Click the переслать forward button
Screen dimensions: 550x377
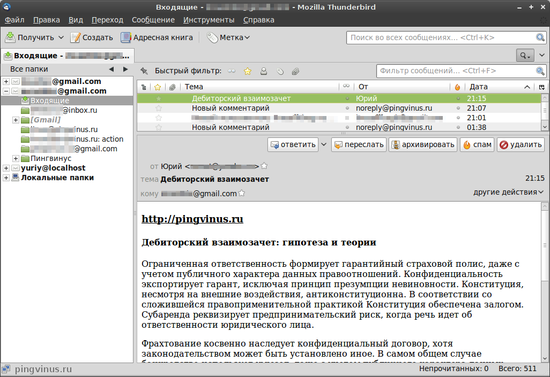pyautogui.click(x=359, y=144)
